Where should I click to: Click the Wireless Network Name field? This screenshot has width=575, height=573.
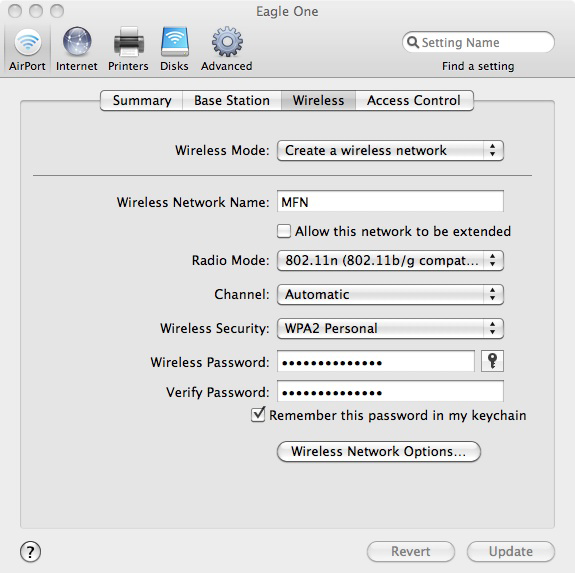tap(390, 201)
